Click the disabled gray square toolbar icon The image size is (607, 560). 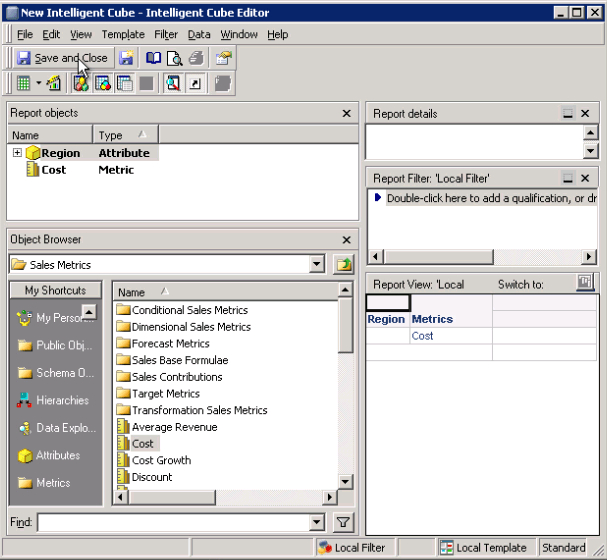146,83
